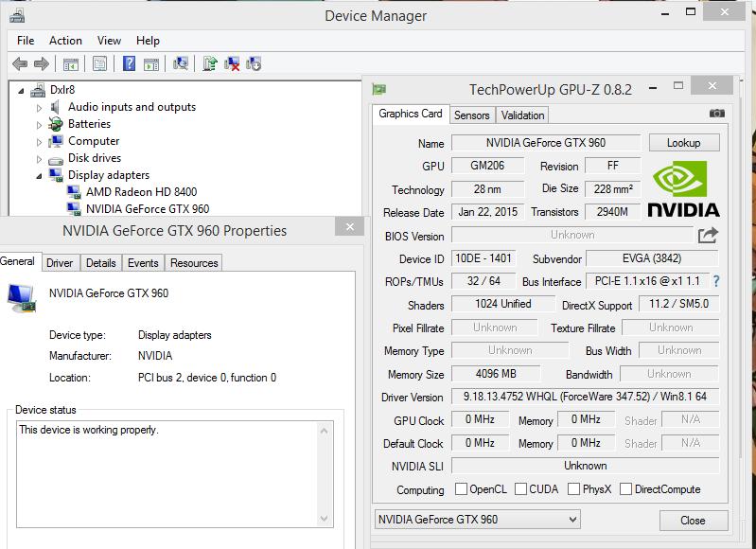
Task: Click the Back arrow in Device Manager toolbar
Action: pos(20,63)
